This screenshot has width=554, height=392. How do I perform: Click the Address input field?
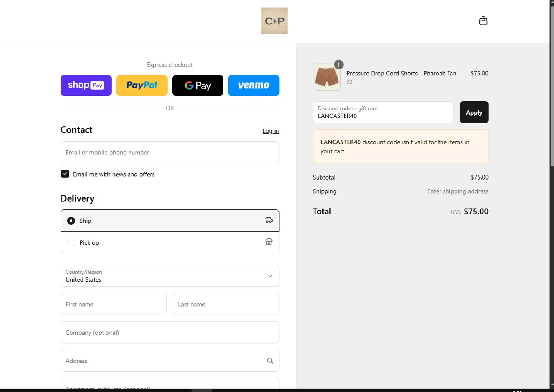point(170,361)
